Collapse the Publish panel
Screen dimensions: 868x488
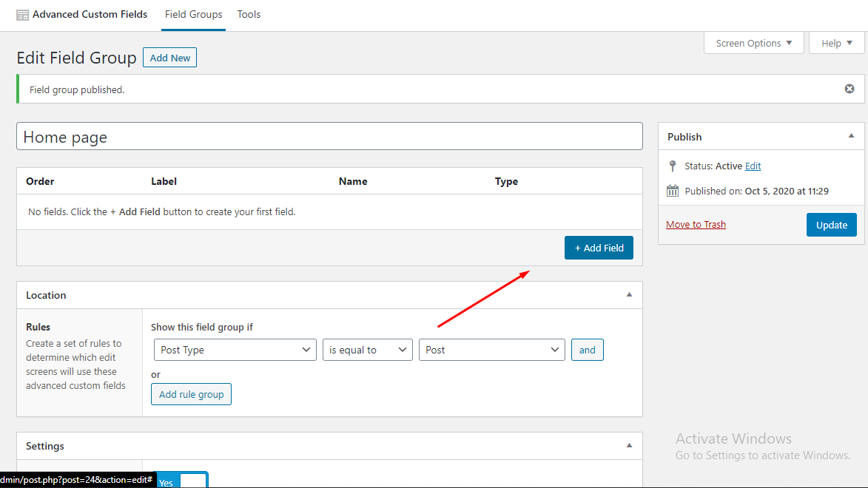coord(851,136)
